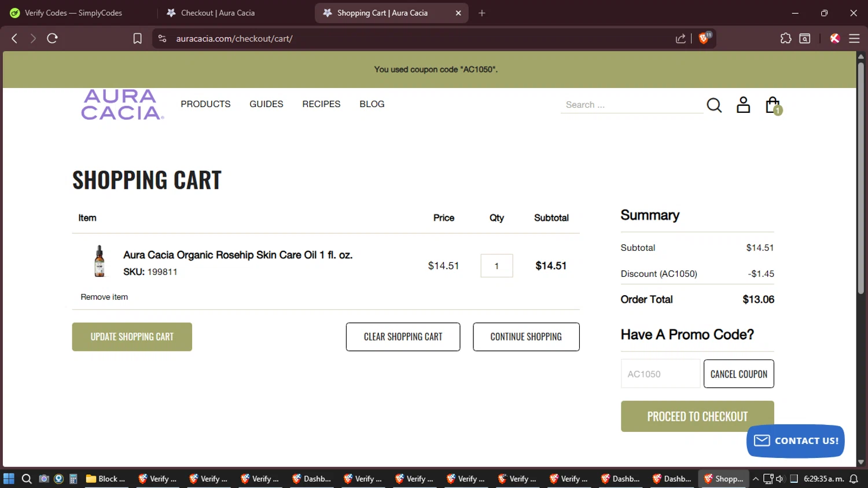Open the Rosehip Skin Care Oil product link
The image size is (868, 488).
coord(238,255)
